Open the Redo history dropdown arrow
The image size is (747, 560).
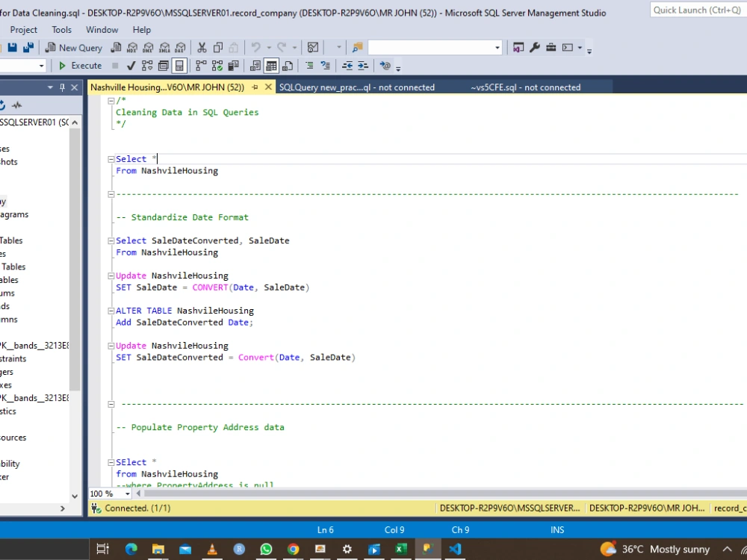[x=294, y=48]
